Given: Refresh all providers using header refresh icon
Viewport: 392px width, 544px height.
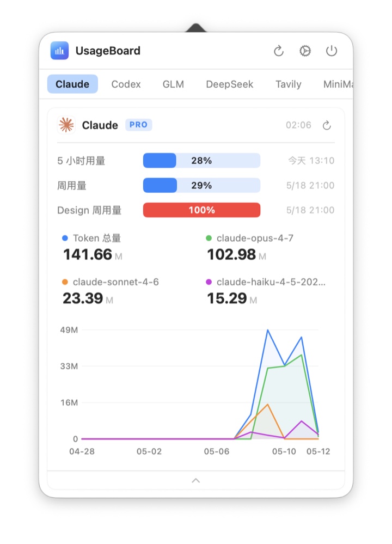Looking at the screenshot, I should 279,51.
